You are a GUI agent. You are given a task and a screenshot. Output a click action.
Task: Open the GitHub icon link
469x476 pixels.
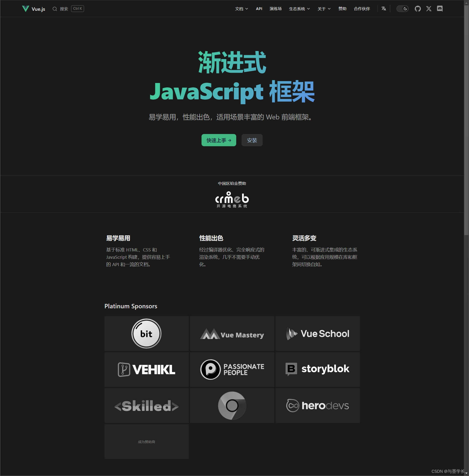[417, 9]
